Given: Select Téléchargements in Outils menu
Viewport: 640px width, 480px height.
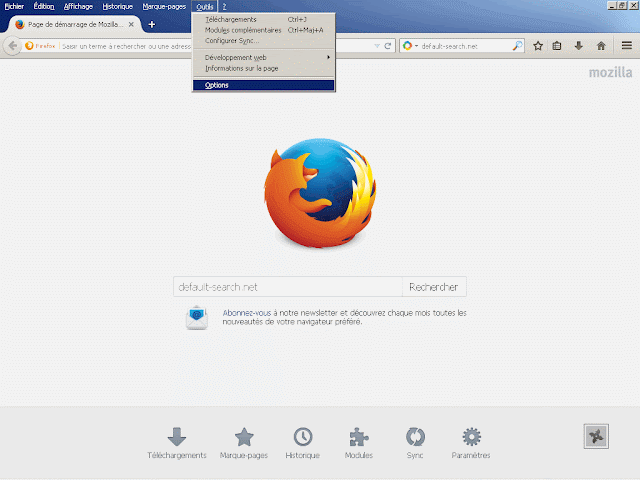Looking at the screenshot, I should point(264,20).
